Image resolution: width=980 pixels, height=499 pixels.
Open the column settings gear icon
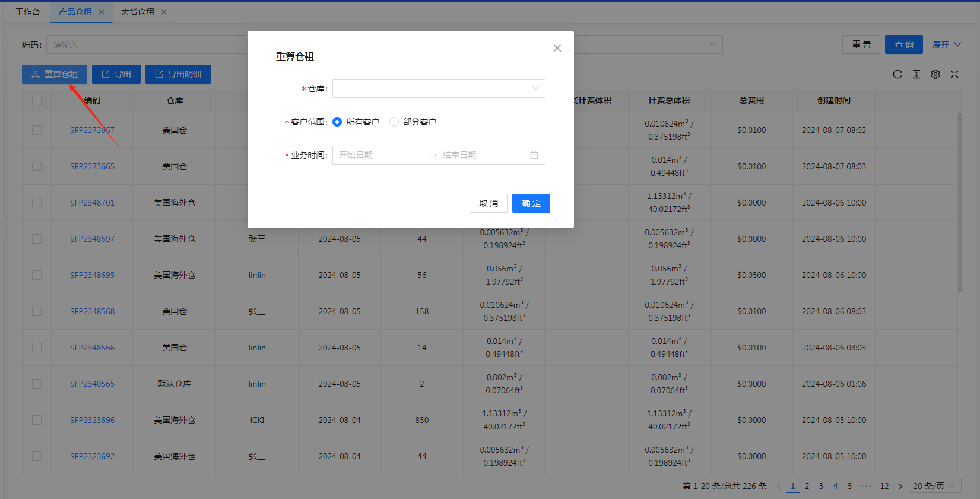pyautogui.click(x=935, y=74)
